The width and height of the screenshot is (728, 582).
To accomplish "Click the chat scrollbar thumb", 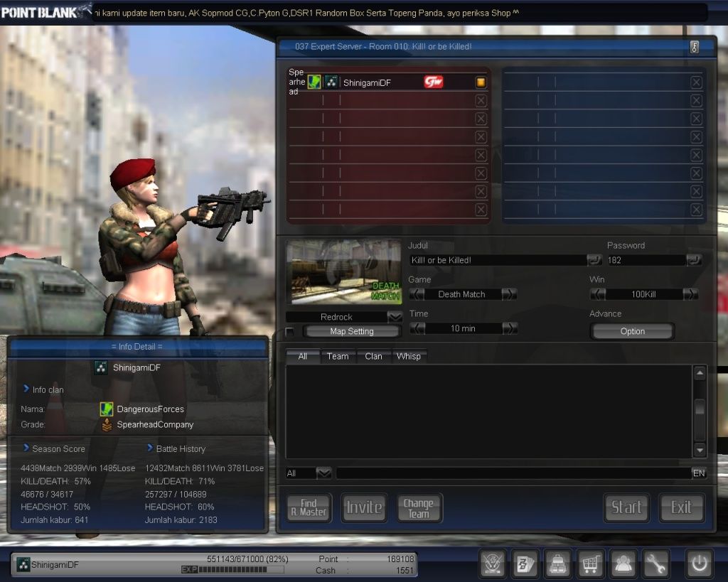I will pyautogui.click(x=700, y=407).
